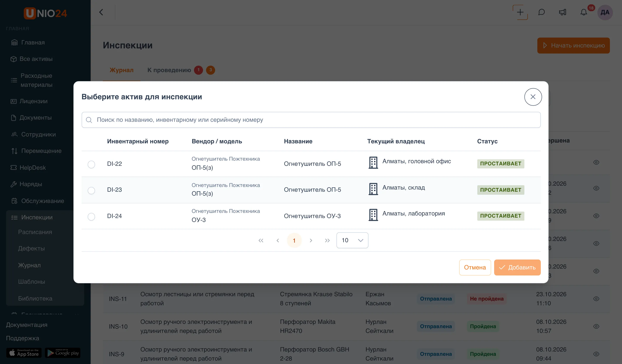Open Обслуживание in the sidebar
This screenshot has height=364, width=622.
(42, 201)
